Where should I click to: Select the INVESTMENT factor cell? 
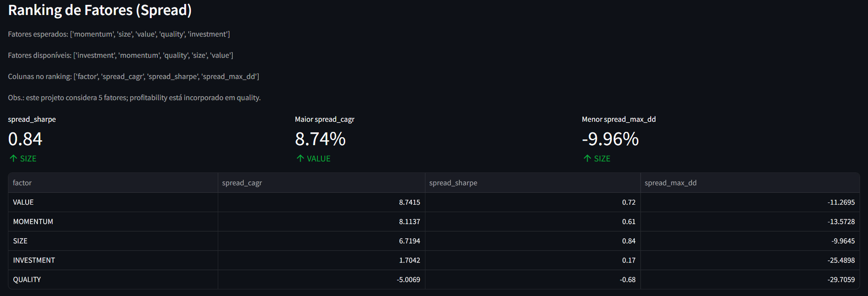113,260
